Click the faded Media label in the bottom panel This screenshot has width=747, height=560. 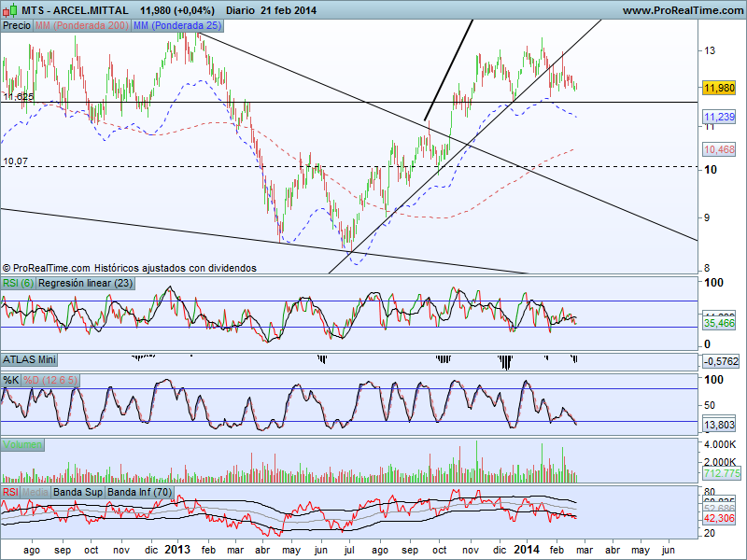click(x=35, y=492)
